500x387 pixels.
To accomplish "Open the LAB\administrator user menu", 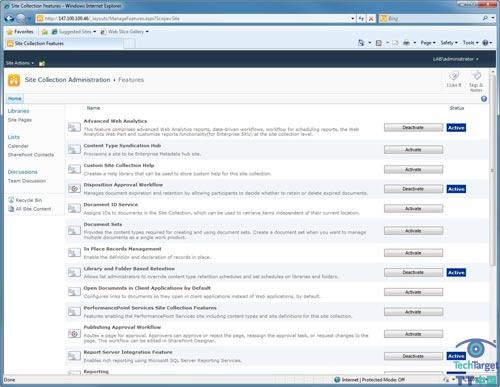I will (455, 59).
